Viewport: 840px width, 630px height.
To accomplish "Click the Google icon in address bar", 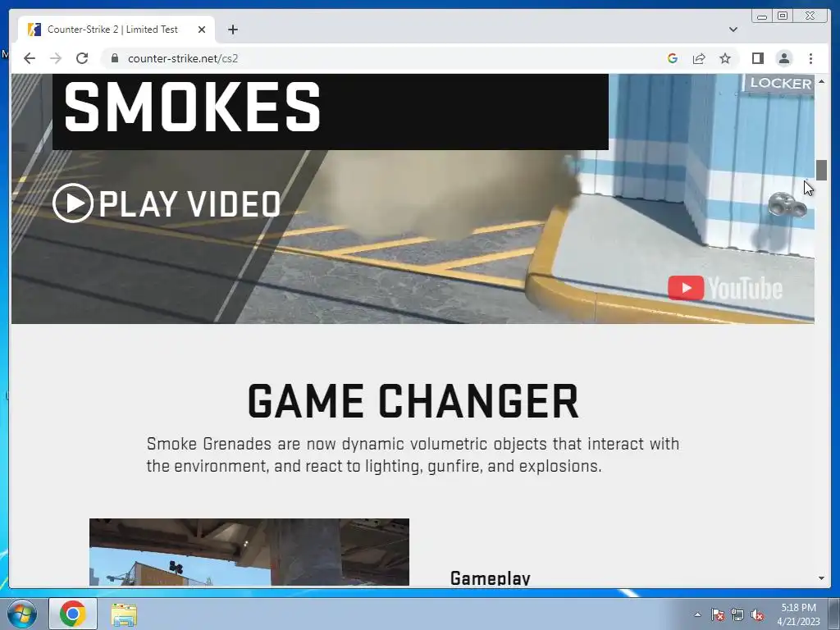I will (673, 58).
